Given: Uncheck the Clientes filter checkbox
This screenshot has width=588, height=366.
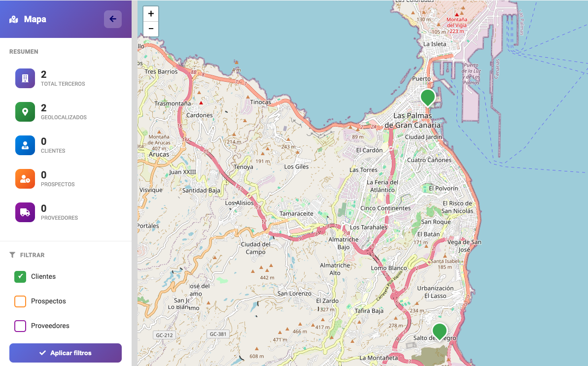Looking at the screenshot, I should point(20,277).
